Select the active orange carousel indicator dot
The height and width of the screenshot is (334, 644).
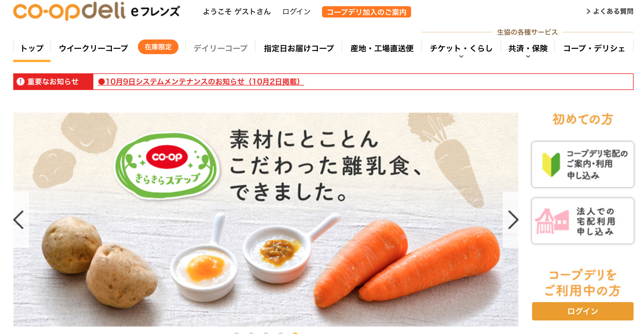click(295, 333)
